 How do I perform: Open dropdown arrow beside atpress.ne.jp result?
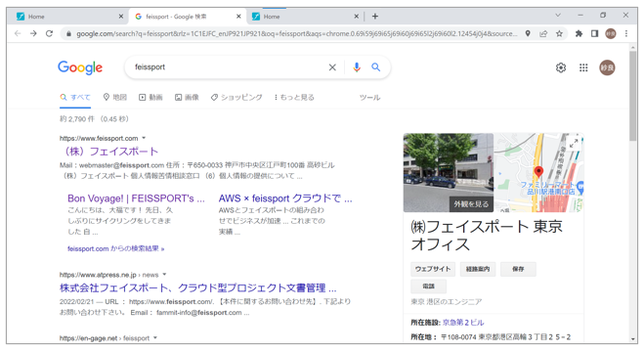pyautogui.click(x=164, y=275)
